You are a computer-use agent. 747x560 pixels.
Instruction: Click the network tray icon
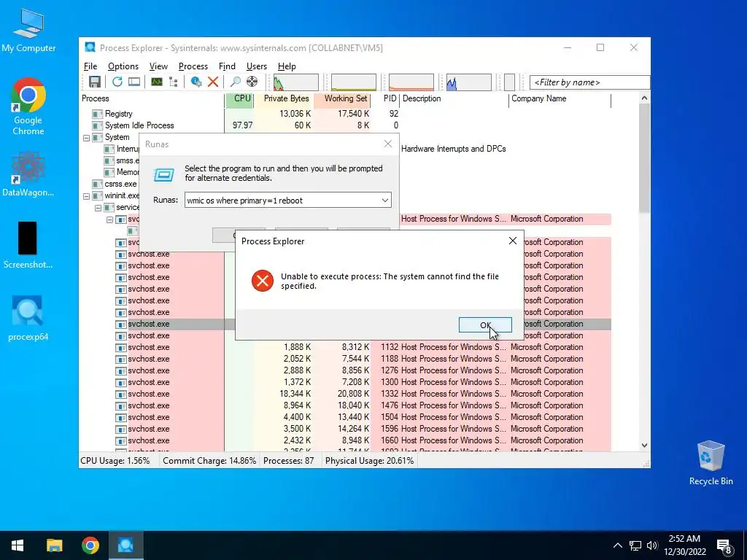tap(635, 545)
